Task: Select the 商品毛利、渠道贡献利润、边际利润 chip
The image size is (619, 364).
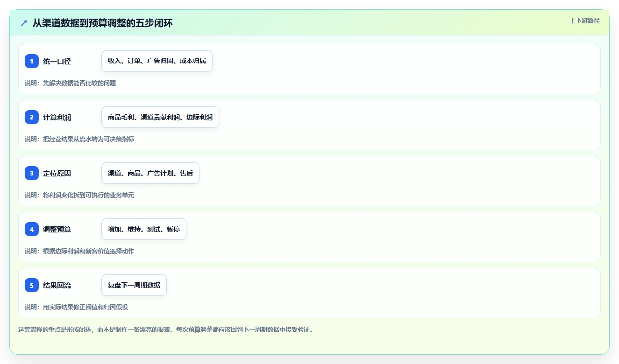Action: [x=160, y=117]
